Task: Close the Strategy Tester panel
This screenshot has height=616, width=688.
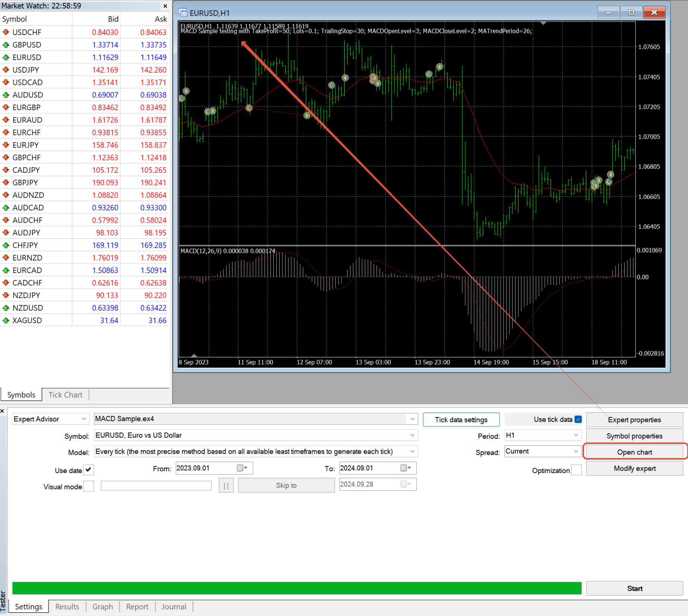Action: coord(2,411)
